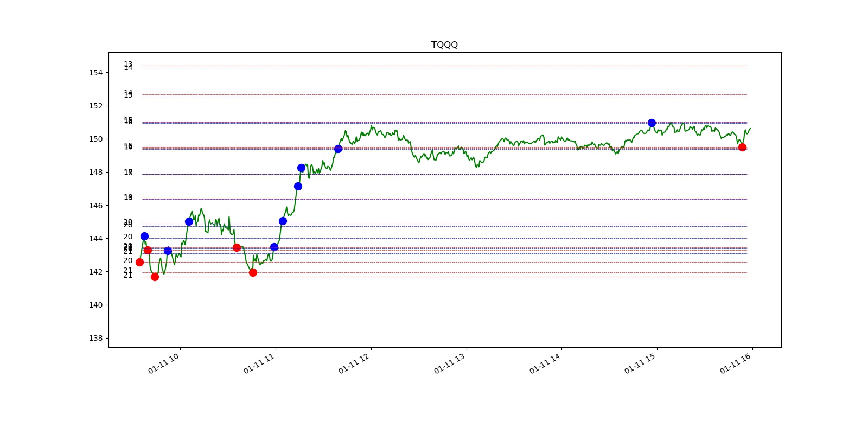
Task: Click the 144 y-axis tick label
Action: 95,239
